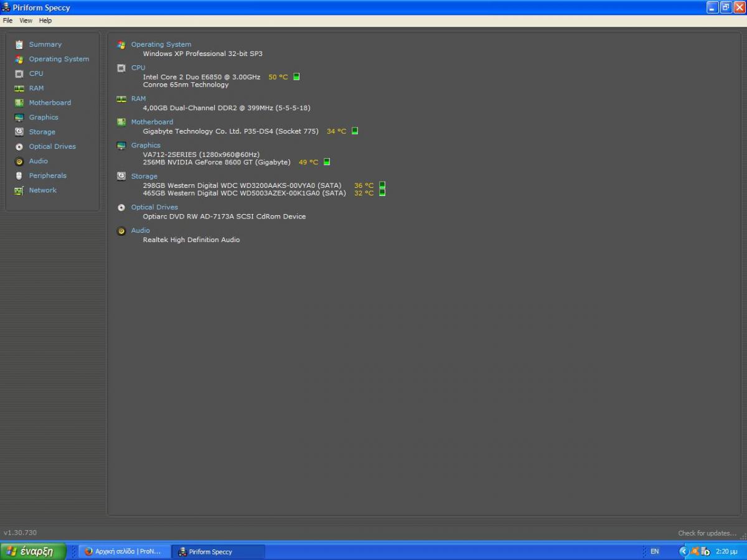Open the View menu
747x560 pixels.
point(26,21)
